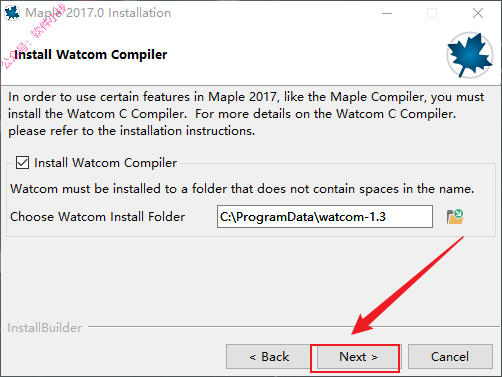
Task: Click the InstallBuilder text at bottom left
Action: coord(45,328)
